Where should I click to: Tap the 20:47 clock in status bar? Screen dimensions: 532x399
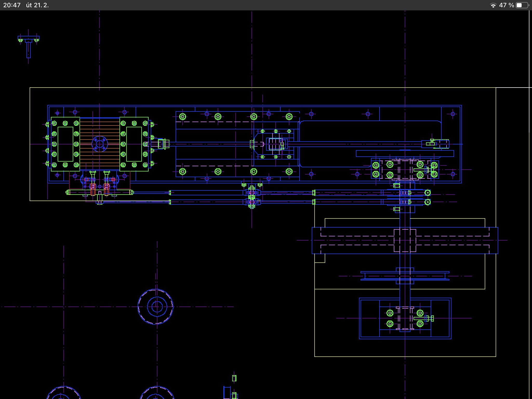[12, 5]
